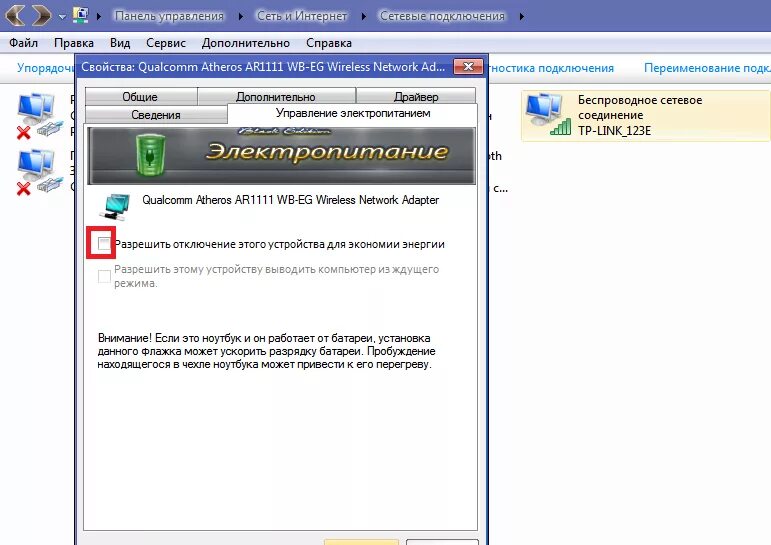Expand the arrow after Сеть и Интернет
This screenshot has width=771, height=545.
pyautogui.click(x=363, y=16)
